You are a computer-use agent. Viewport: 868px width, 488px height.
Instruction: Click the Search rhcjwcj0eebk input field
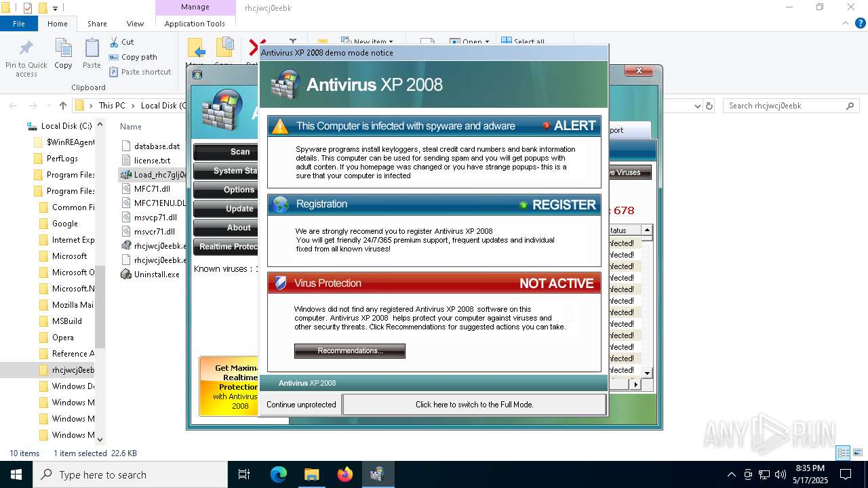[784, 106]
